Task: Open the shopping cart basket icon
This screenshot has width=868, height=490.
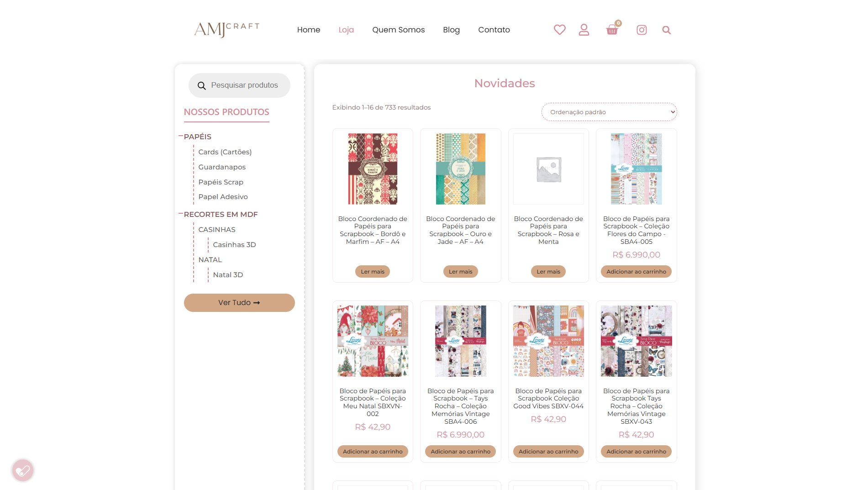Action: tap(612, 30)
